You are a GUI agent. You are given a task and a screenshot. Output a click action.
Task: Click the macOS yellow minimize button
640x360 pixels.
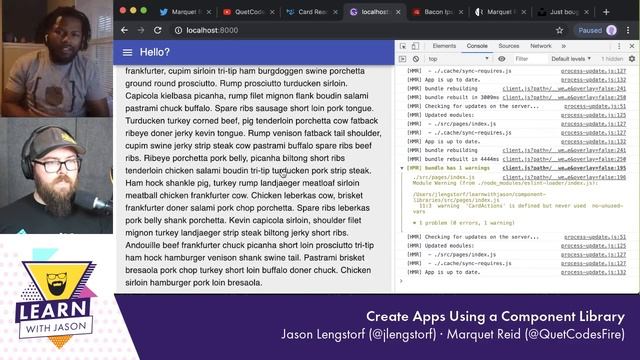coord(133,11)
